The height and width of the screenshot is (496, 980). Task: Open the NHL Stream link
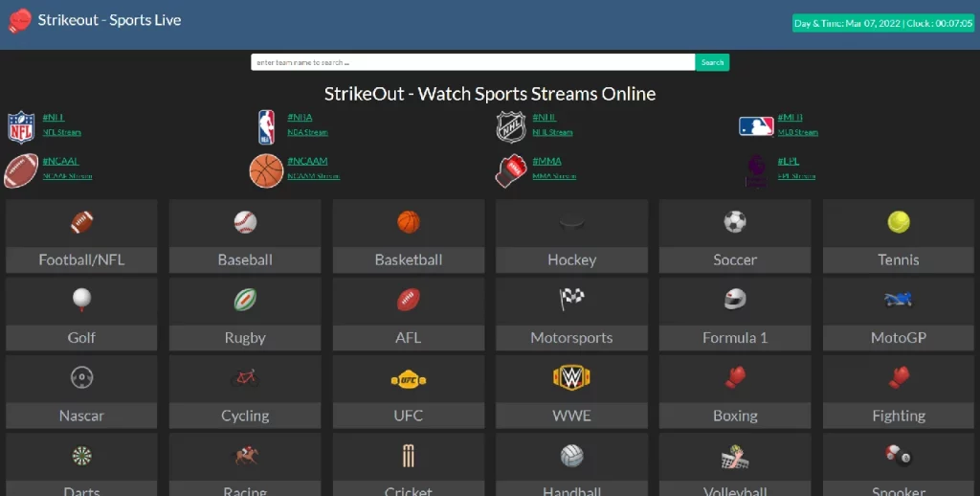[552, 132]
